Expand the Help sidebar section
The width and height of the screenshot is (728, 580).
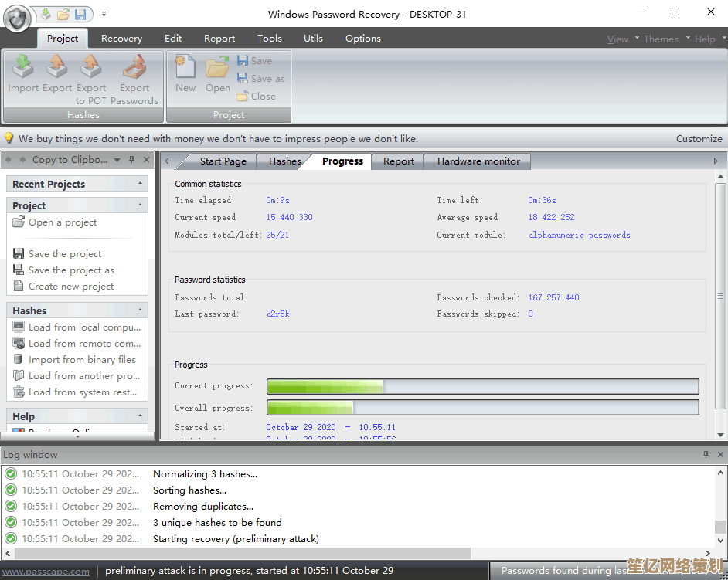point(140,416)
